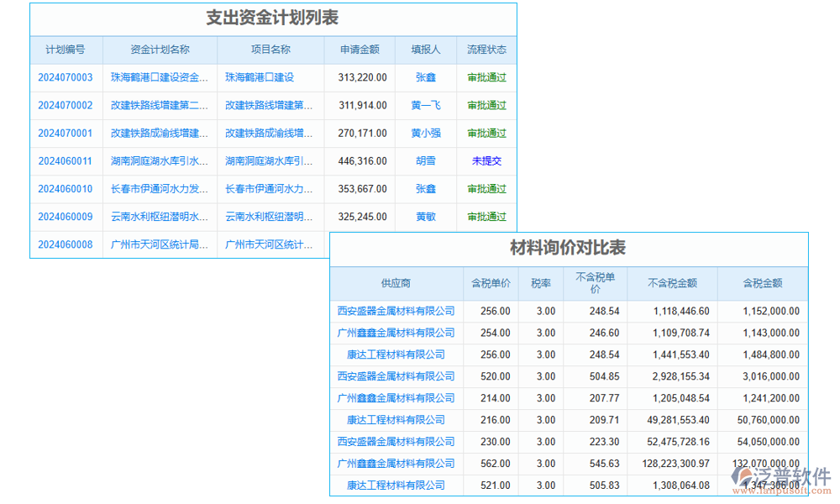Viewport: 840px width, 504px height.
Task: Click supplier 康达工程材料有限公司 link
Action: click(x=398, y=354)
